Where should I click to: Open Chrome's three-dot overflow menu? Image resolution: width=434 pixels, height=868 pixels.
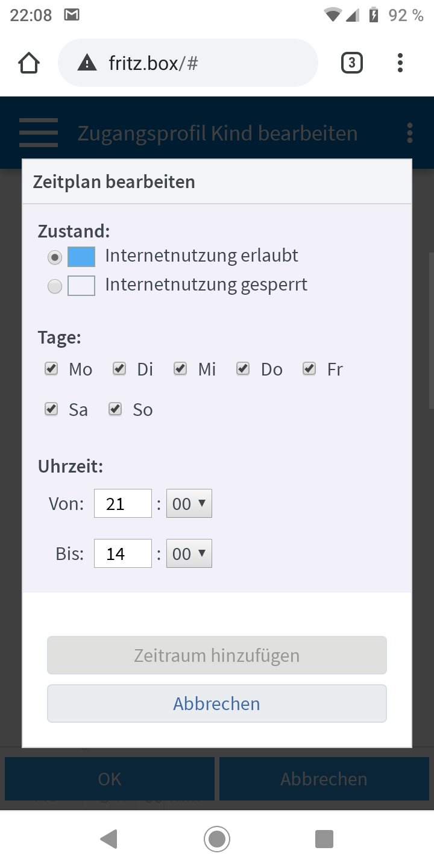[400, 63]
